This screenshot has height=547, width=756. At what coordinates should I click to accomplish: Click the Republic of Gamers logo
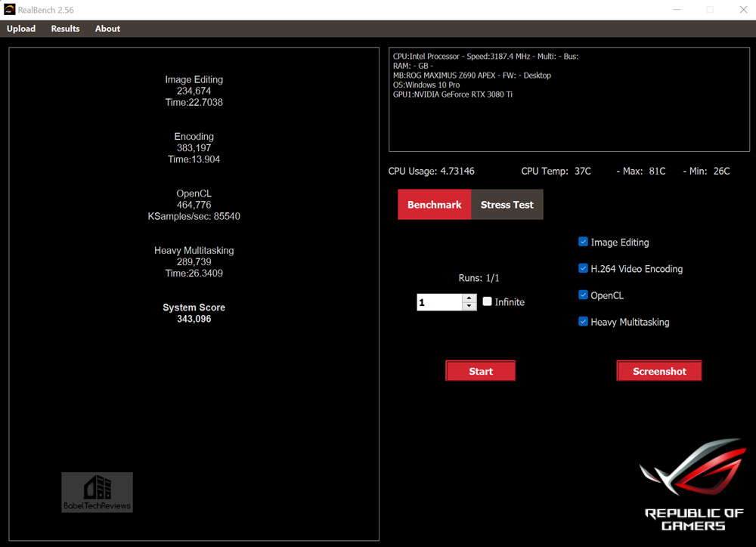click(694, 484)
